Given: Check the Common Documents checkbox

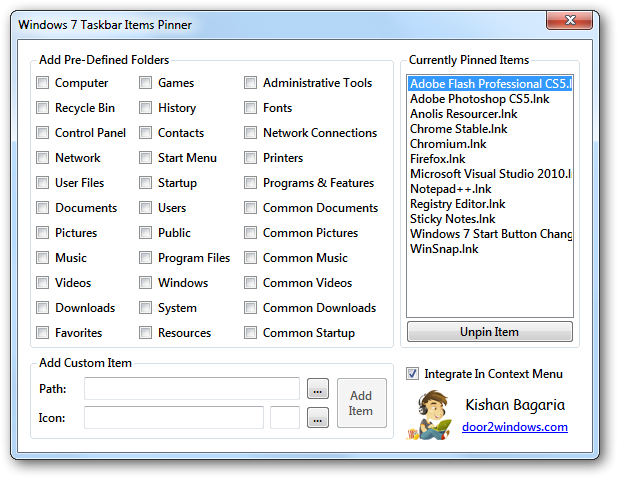Looking at the screenshot, I should tap(250, 208).
